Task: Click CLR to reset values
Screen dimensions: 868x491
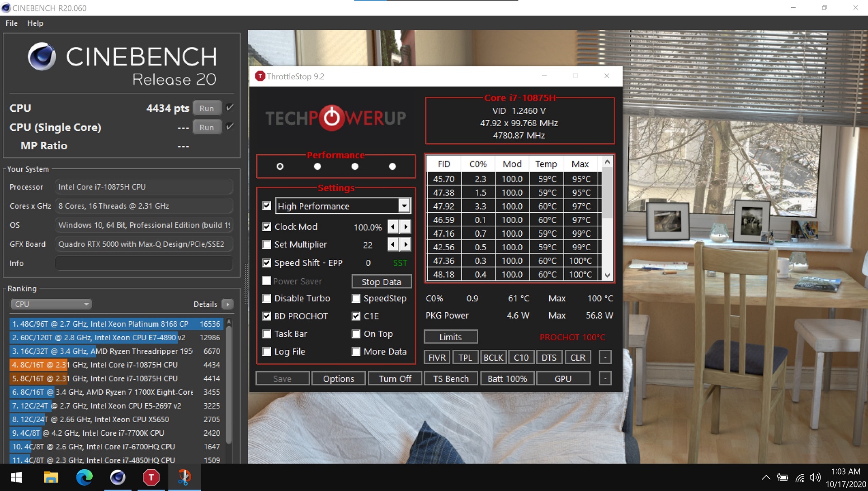Action: pyautogui.click(x=578, y=358)
